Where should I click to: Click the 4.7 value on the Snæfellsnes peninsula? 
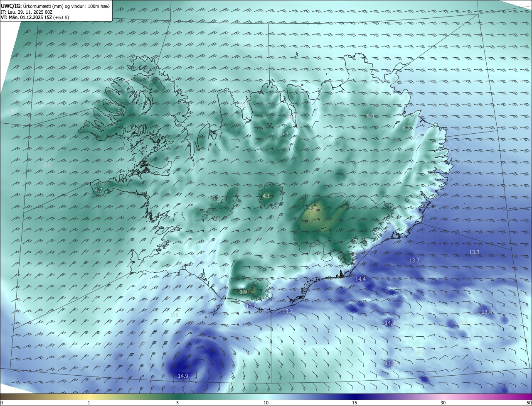click(x=99, y=190)
